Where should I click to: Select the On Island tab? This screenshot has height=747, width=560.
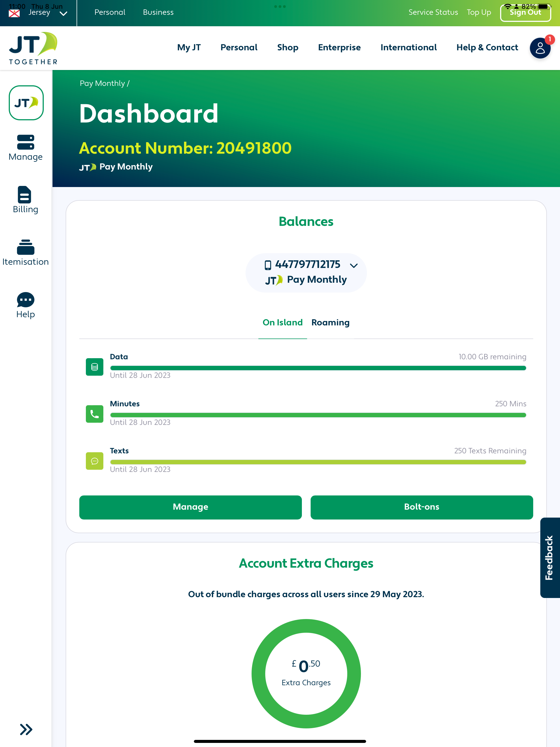[x=282, y=323]
